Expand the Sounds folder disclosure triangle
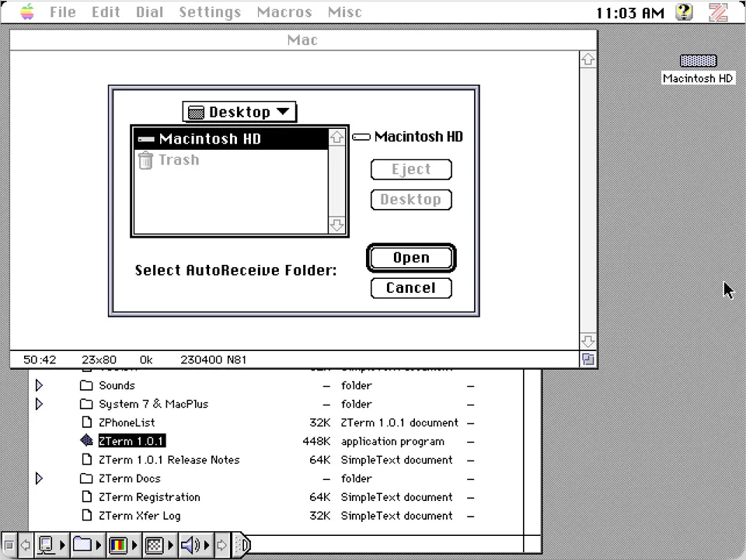746x560 pixels. click(x=40, y=385)
